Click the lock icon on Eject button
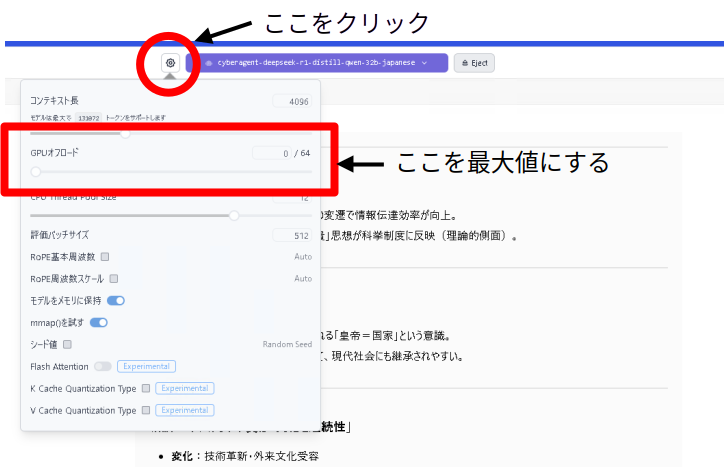 465,63
